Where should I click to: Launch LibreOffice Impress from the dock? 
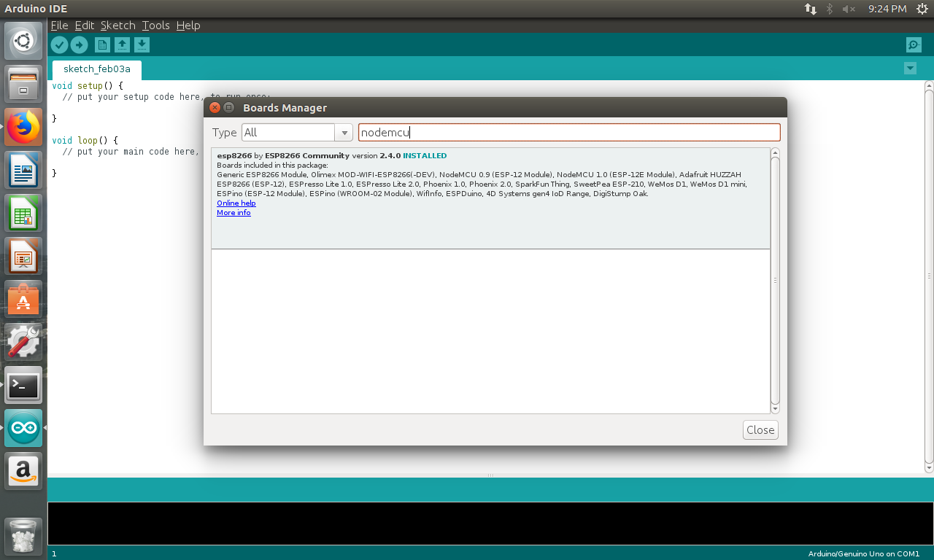[23, 256]
